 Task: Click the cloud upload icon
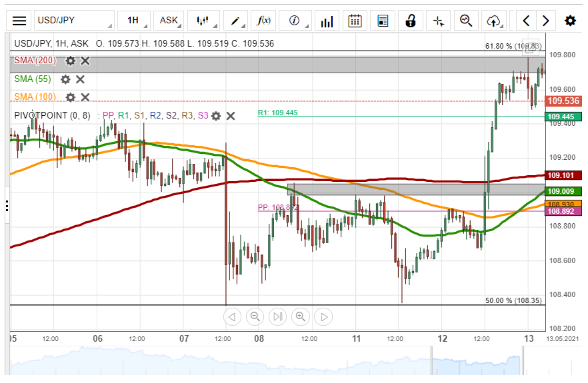point(493,21)
